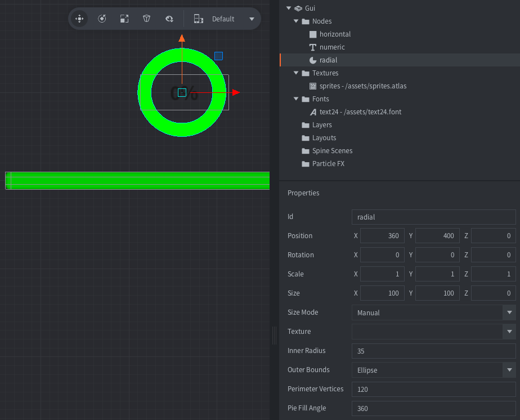Open the Outer Bounds Ellipse dropdown

[x=433, y=370]
